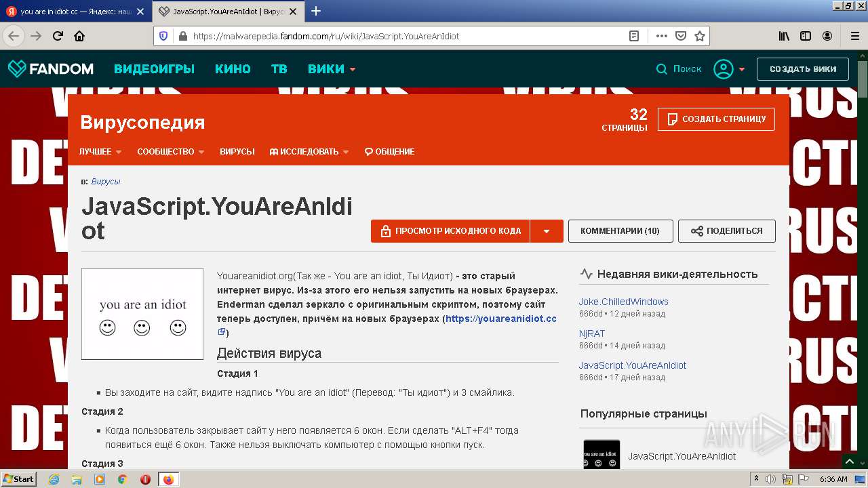
Task: Open NjRAT recent activity link
Action: coord(592,333)
